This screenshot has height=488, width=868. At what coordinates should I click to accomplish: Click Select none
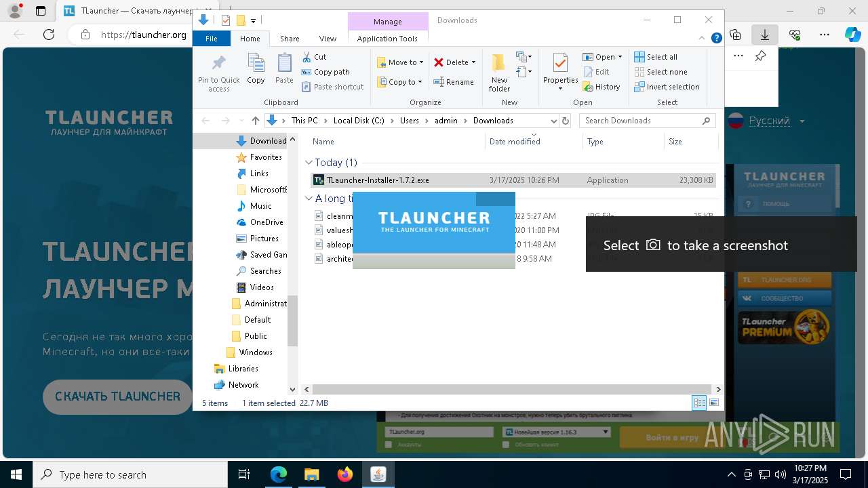[x=660, y=72]
